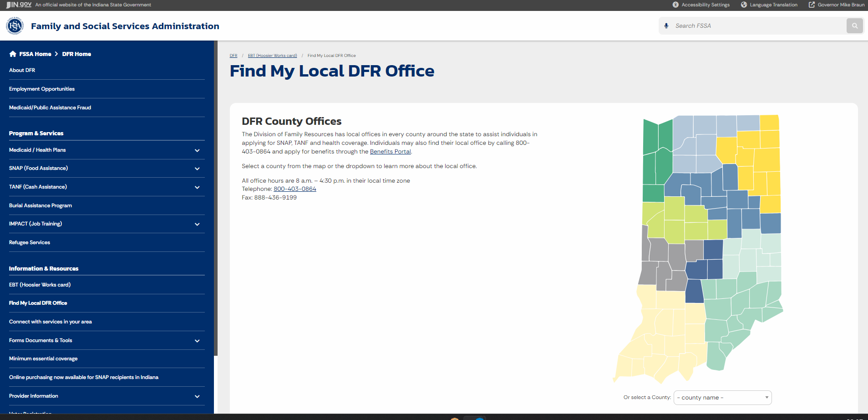This screenshot has height=420, width=868.
Task: Open Medicaid/Public Assistance Fraud item
Action: point(50,108)
